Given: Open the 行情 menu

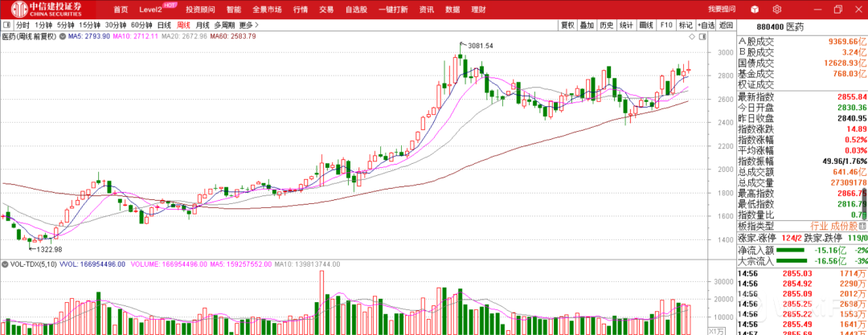Looking at the screenshot, I should 300,9.
